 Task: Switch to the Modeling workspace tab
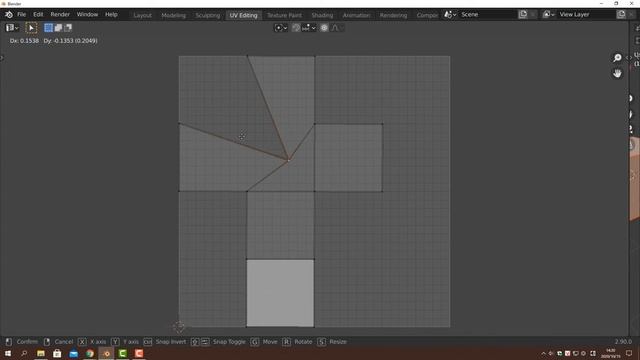(x=173, y=15)
